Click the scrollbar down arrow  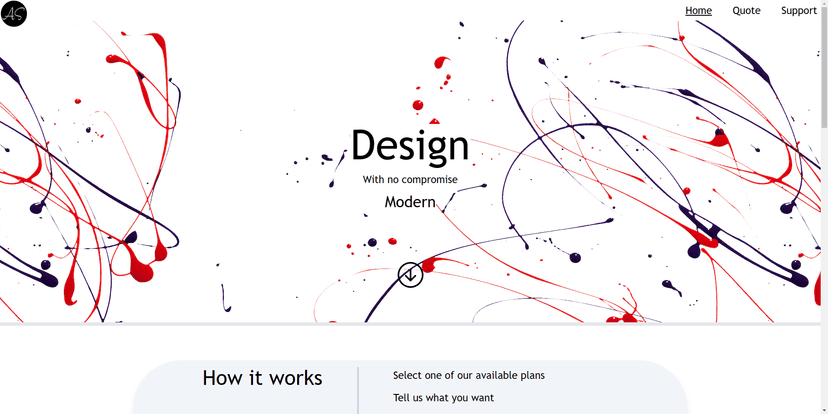point(824,410)
